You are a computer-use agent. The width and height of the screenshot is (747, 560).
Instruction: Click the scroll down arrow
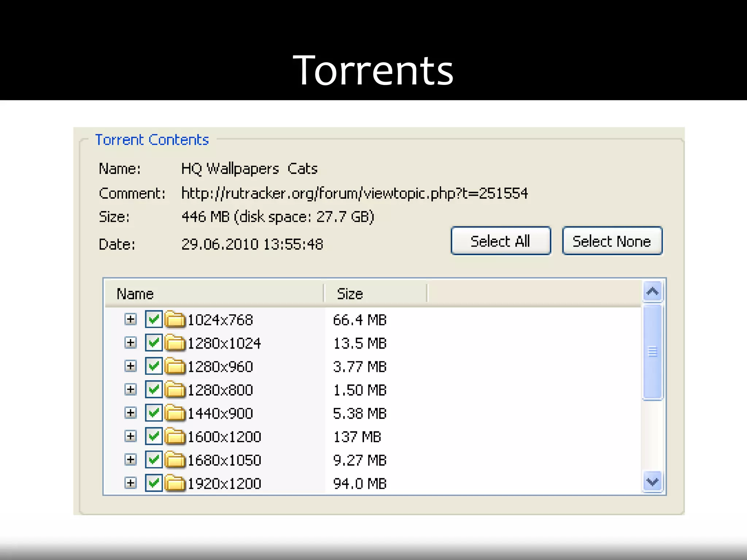click(x=652, y=482)
